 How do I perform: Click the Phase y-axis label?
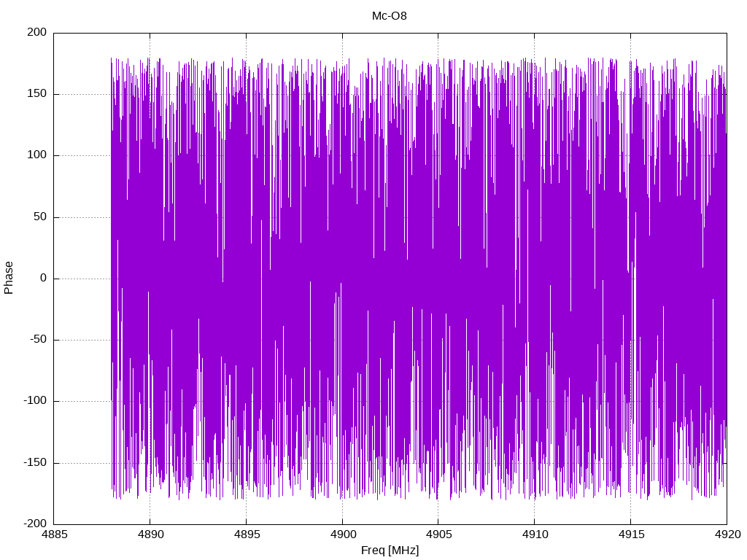click(x=9, y=278)
